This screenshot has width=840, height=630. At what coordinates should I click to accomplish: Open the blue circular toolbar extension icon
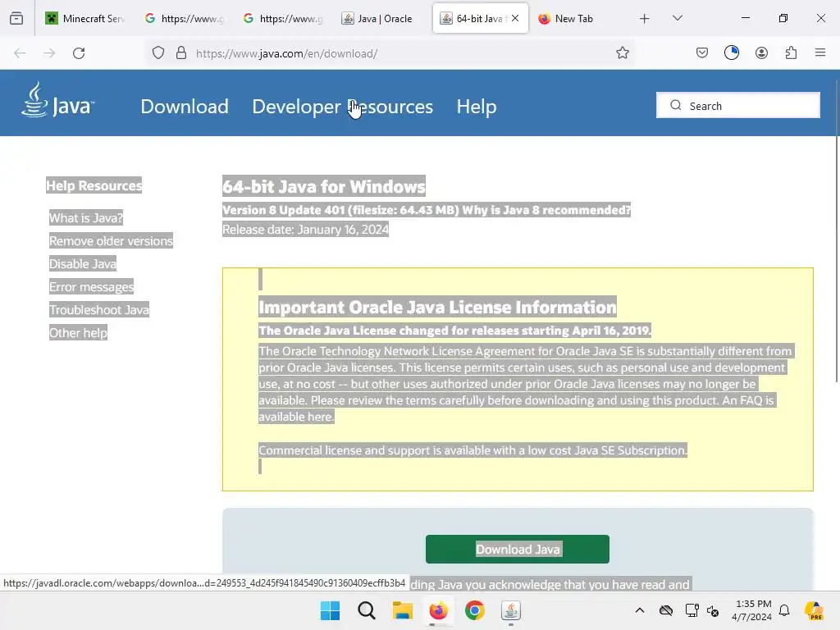coord(731,52)
